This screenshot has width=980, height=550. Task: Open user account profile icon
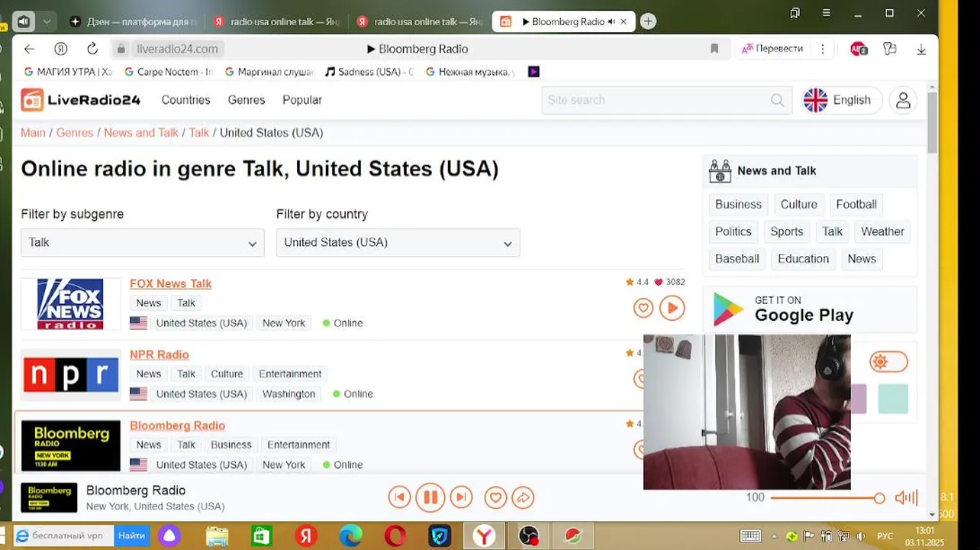click(x=903, y=100)
